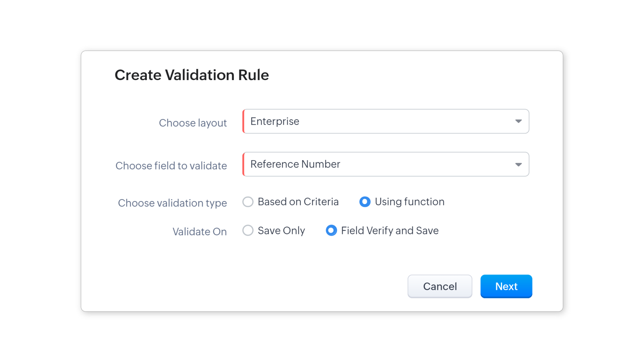This screenshot has height=362, width=644.
Task: Click the 'Choose validation type' label
Action: [172, 203]
